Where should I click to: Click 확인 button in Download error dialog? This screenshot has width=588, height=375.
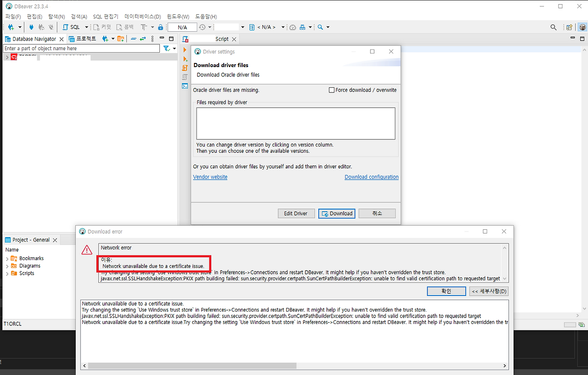pos(446,291)
